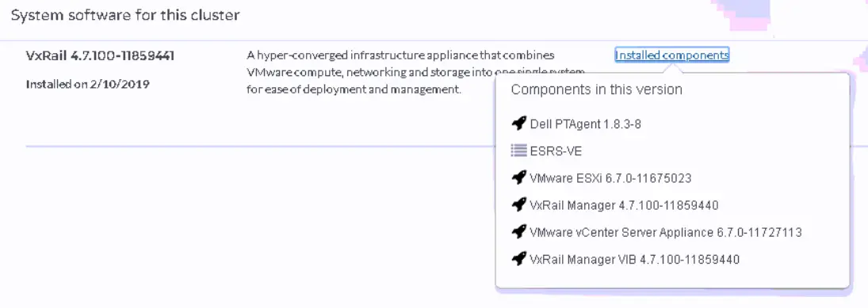Select the VMware ESXi 6.7.0-11675023 entry

pos(610,178)
